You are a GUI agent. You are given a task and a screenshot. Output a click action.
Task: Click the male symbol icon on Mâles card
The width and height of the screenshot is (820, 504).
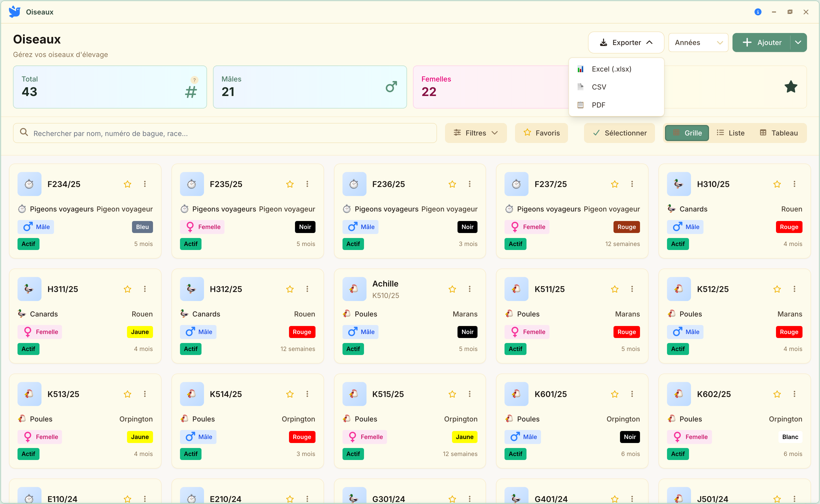coord(391,87)
